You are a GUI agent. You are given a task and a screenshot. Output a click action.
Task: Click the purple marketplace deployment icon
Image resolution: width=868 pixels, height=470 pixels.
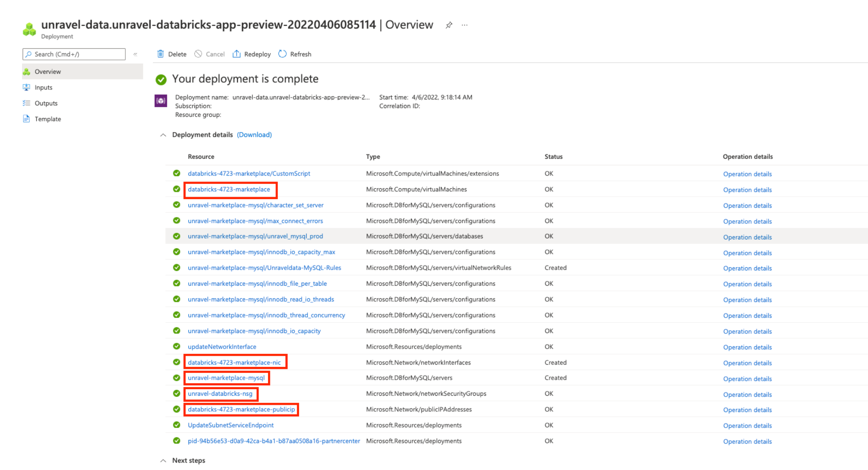point(161,101)
